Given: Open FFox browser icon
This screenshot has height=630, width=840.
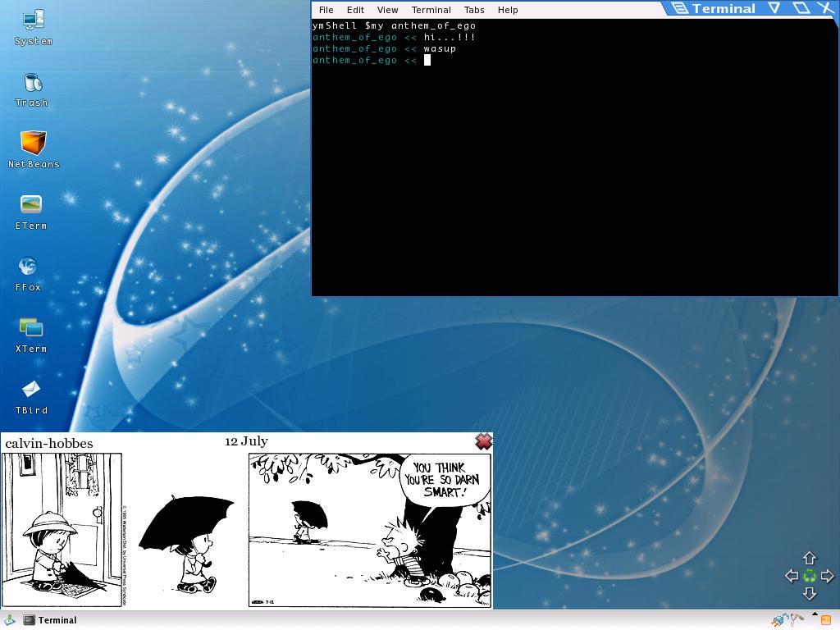Looking at the screenshot, I should coord(28,274).
